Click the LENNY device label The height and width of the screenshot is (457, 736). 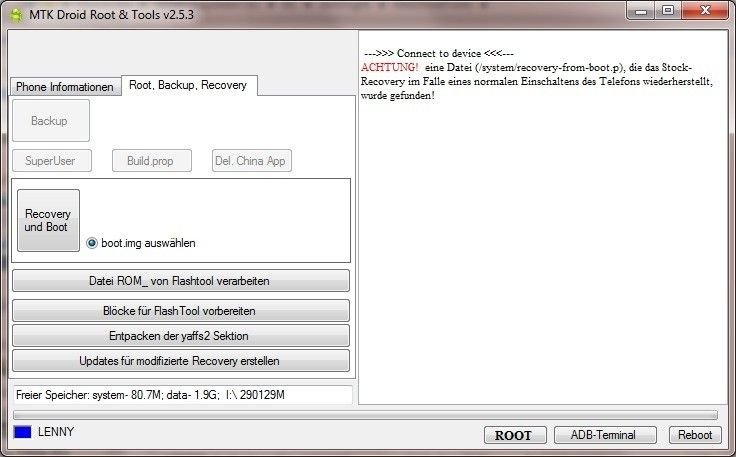click(x=56, y=432)
